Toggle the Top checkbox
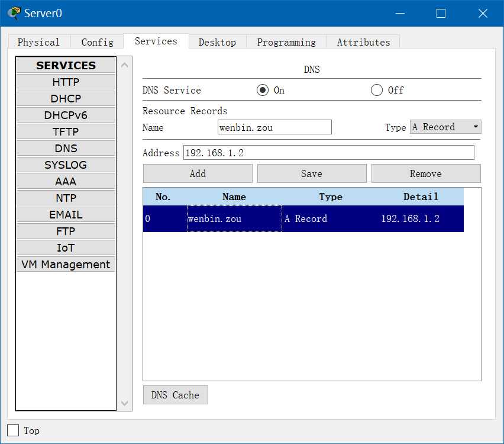Screen dimensions: 504x444 click(x=13, y=430)
